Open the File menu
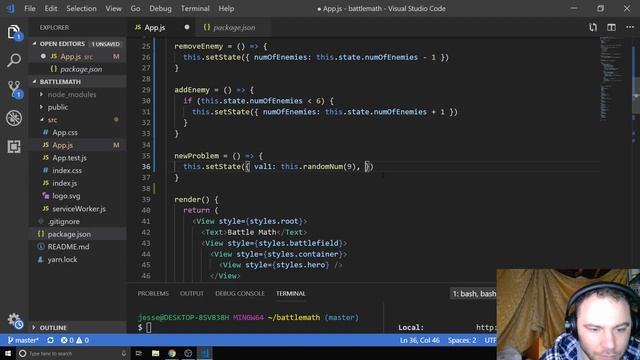The image size is (640, 360). click(x=30, y=9)
